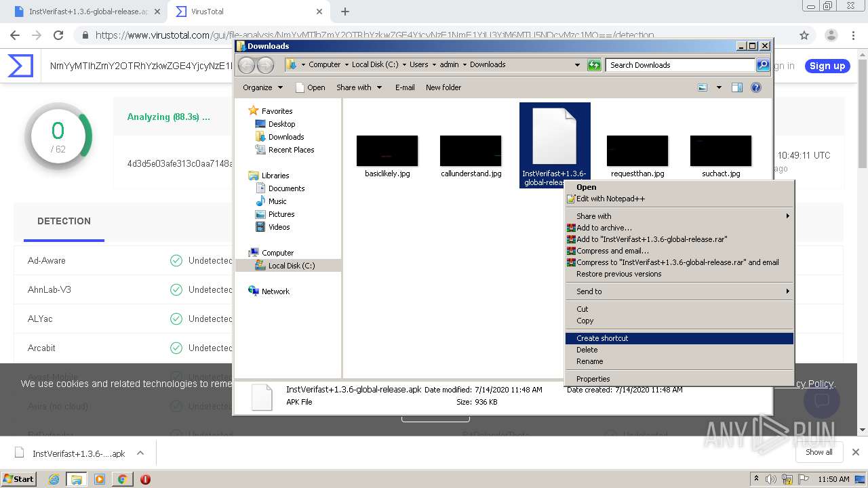This screenshot has width=868, height=488.
Task: Select the callunderstand.jpg file
Action: click(471, 150)
